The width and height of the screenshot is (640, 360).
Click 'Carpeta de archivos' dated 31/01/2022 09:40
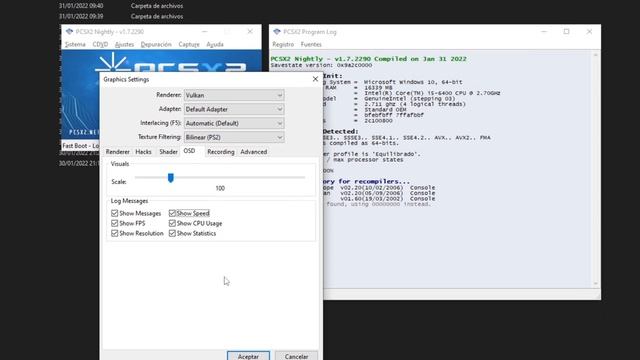(157, 6)
